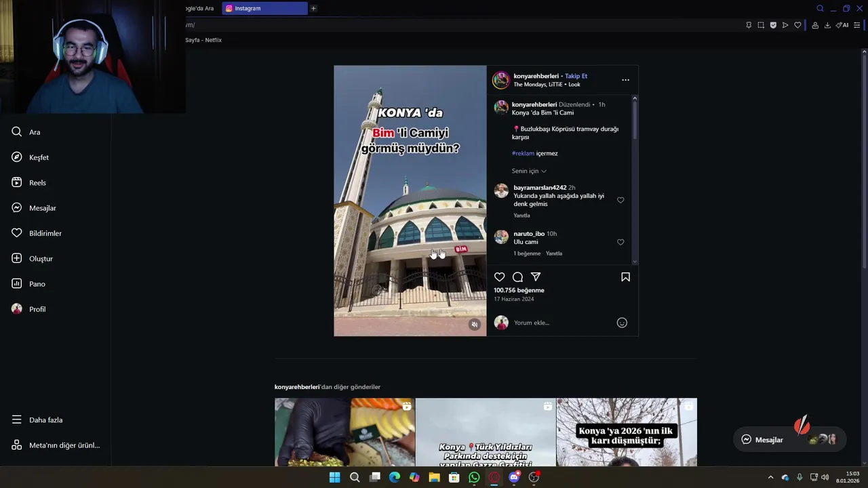Open Windows Start menu
The width and height of the screenshot is (868, 488).
pos(334,477)
